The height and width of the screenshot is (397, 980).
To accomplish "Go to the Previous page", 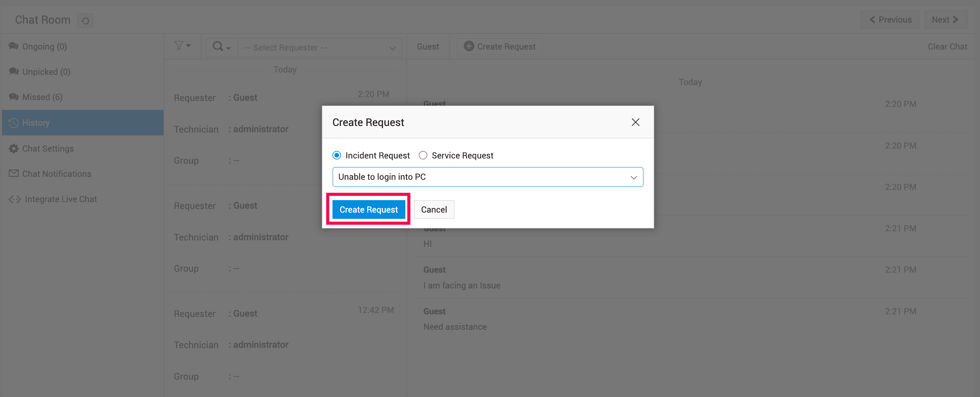I will 890,20.
